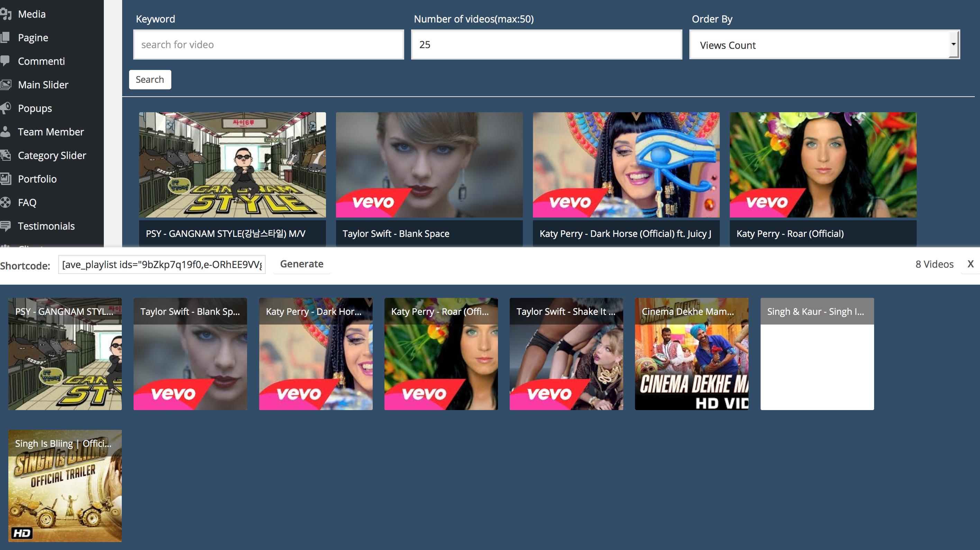This screenshot has height=550, width=980.
Task: Click Katy Perry Roar playlist item
Action: pos(441,354)
